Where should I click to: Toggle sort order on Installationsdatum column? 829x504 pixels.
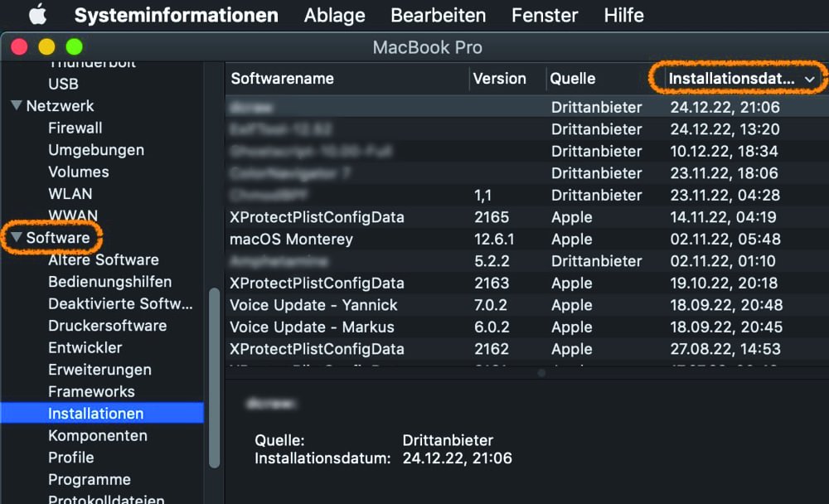(739, 79)
